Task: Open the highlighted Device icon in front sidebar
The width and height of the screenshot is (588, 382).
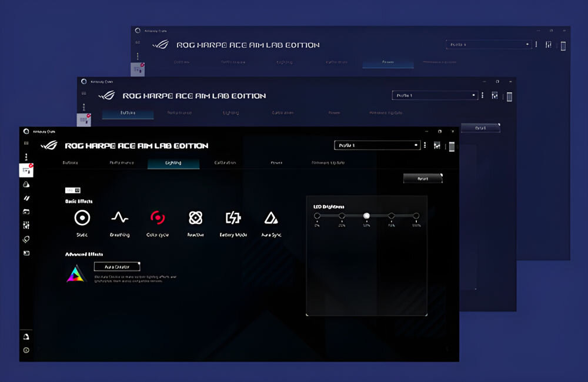Action: [x=26, y=170]
